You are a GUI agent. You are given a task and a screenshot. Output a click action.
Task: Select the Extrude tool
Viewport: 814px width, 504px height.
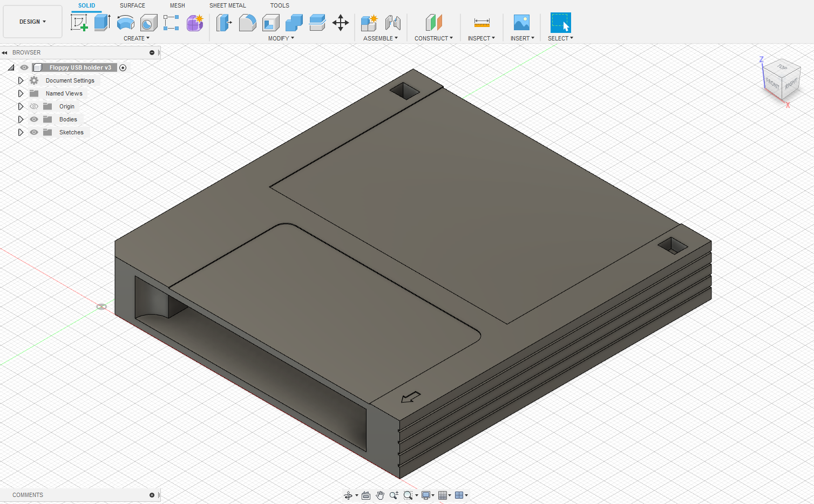coord(102,23)
